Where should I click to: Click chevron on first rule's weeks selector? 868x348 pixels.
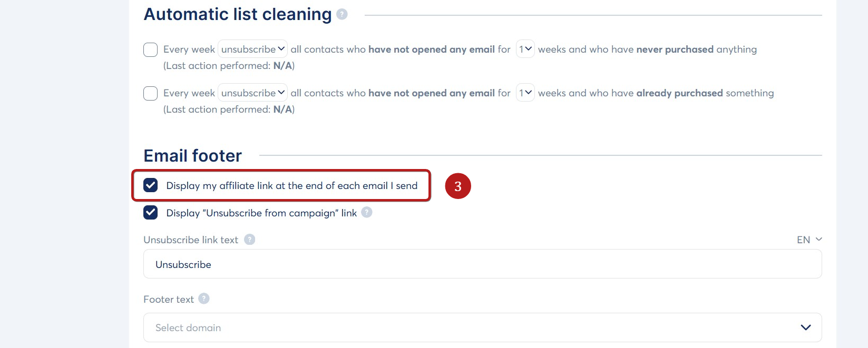[x=529, y=48]
